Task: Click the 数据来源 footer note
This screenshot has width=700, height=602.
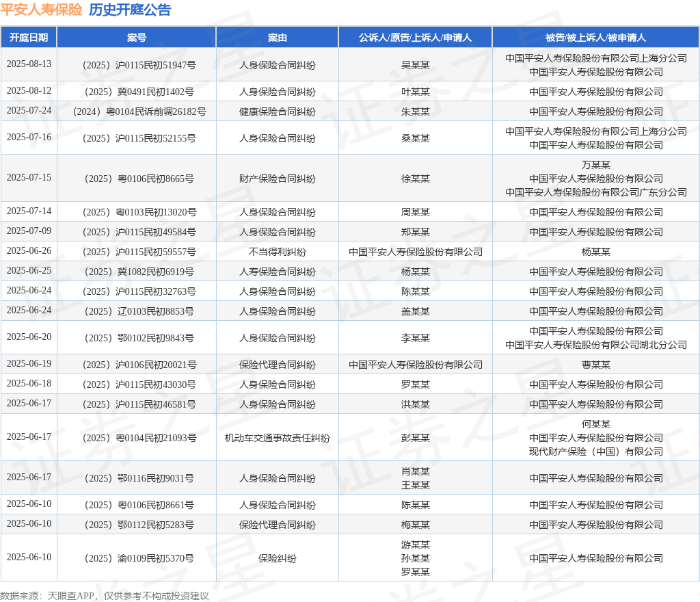Action: (x=105, y=596)
